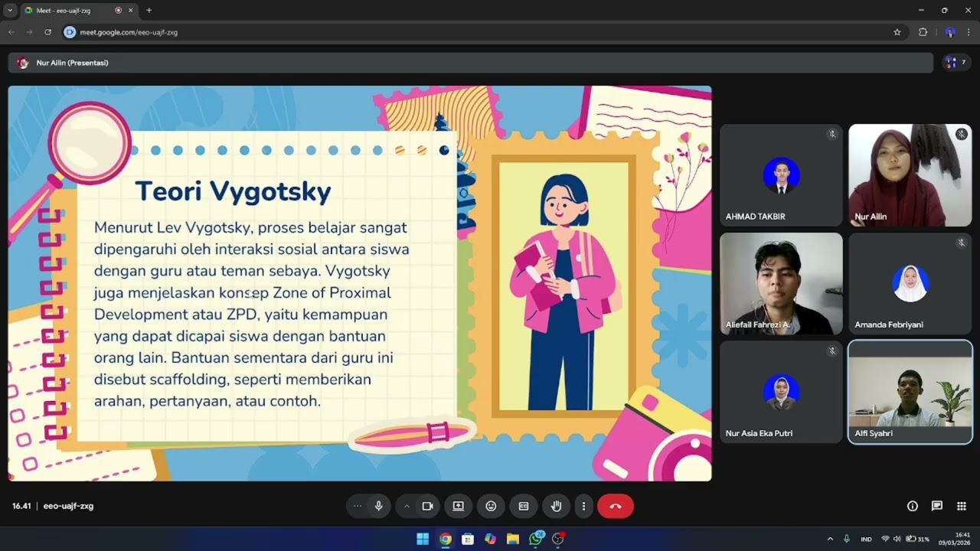Select Nur Ailin video tile
The image size is (980, 551).
pyautogui.click(x=910, y=175)
